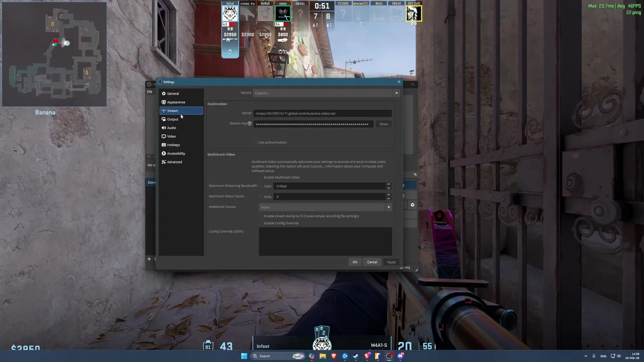The height and width of the screenshot is (362, 644).
Task: Open File Explorer from the taskbar
Action: (323, 356)
